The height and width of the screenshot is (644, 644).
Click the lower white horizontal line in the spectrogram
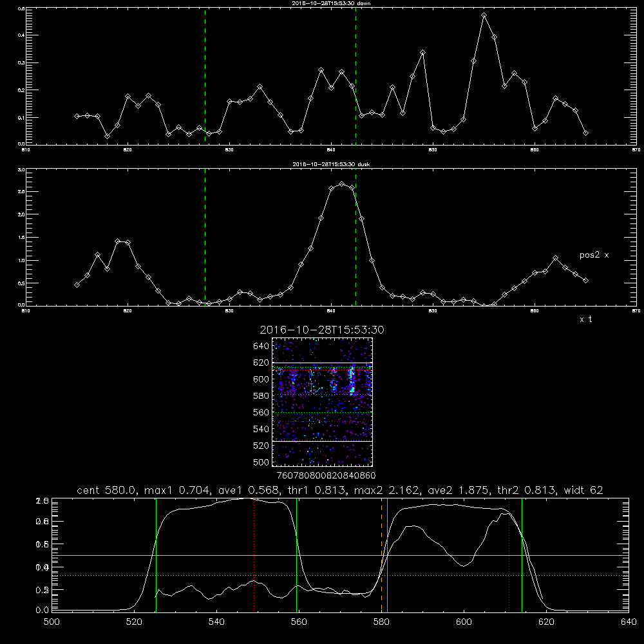[x=322, y=441]
